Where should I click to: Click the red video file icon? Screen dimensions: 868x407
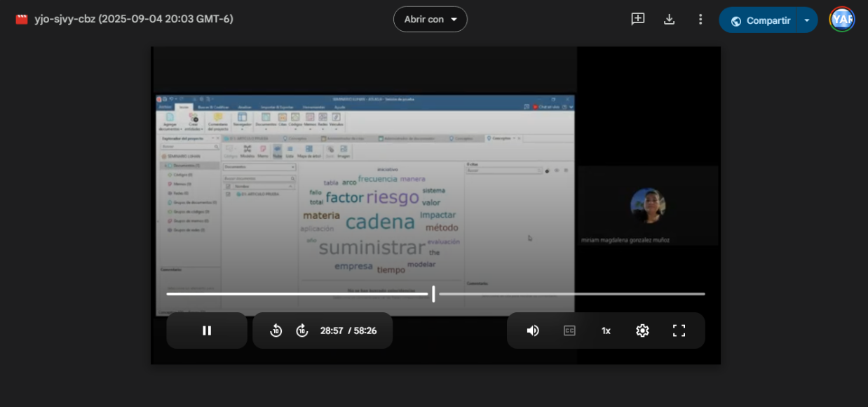click(22, 20)
